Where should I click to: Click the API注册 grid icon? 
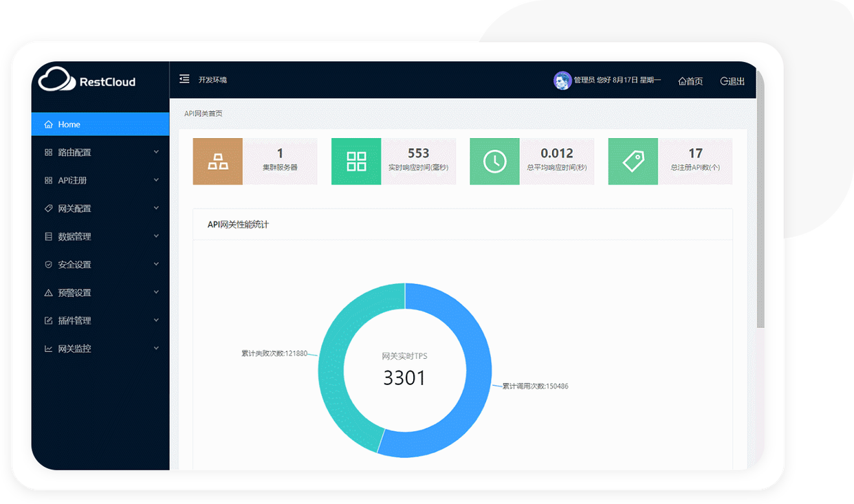48,180
